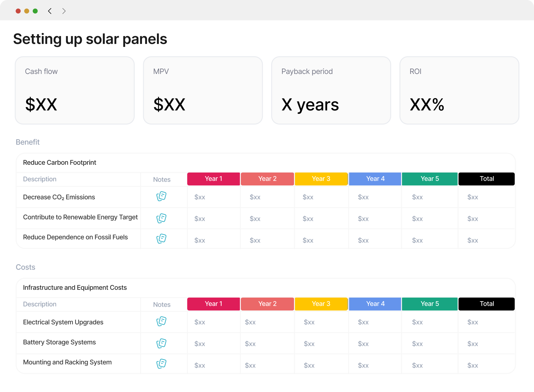Go forward with the right arrow
Viewport: 534px width, 392px height.
64,11
